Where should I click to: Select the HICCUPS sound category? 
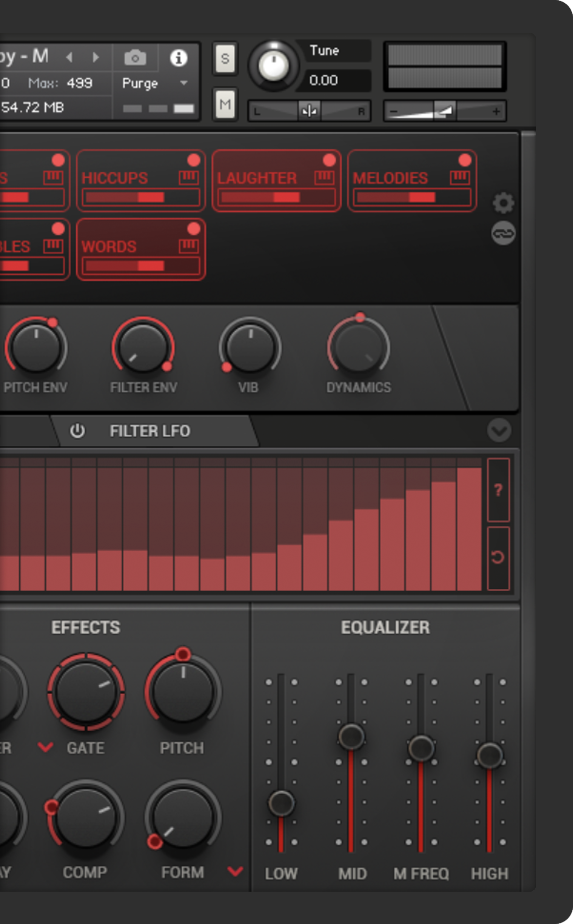pyautogui.click(x=141, y=181)
